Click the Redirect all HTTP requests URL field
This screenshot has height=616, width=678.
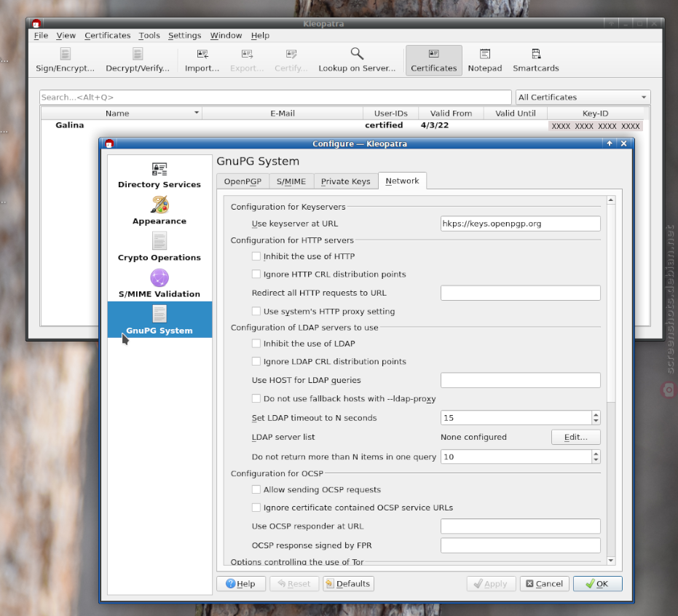[520, 293]
